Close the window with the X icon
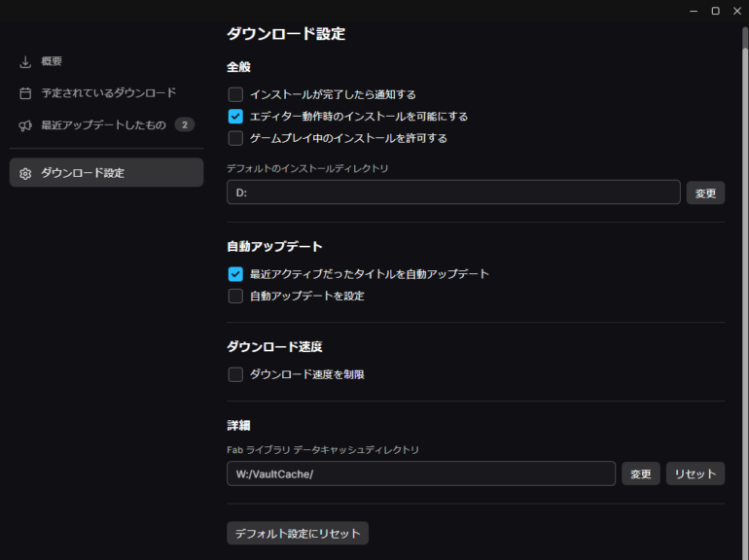Viewport: 749px width, 560px height. [737, 11]
